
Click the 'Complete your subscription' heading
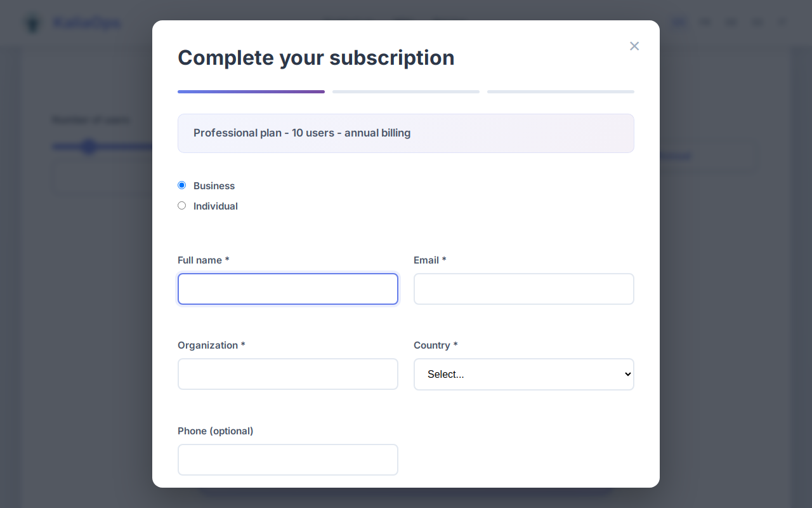pos(316,57)
